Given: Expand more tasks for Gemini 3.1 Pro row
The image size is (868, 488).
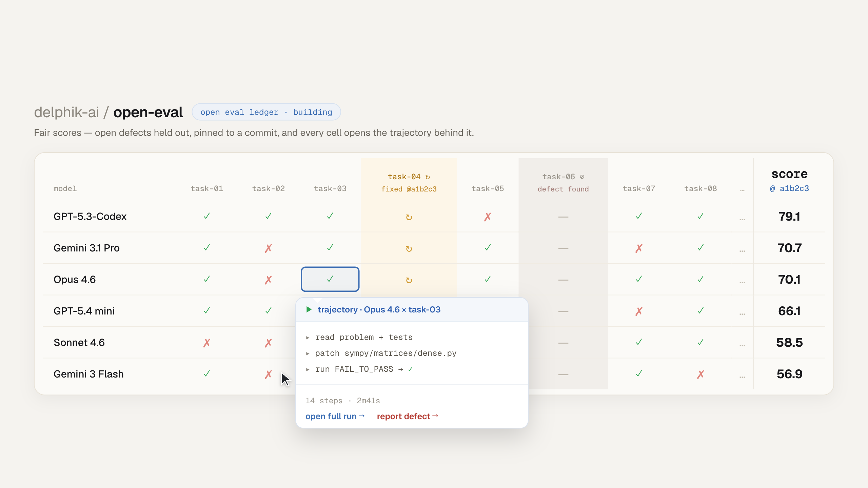Looking at the screenshot, I should click(x=742, y=251).
